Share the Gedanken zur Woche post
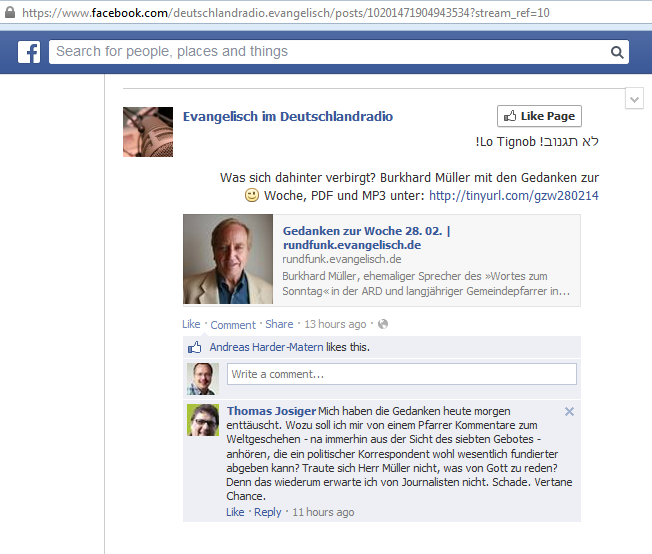This screenshot has width=652, height=554. point(279,324)
